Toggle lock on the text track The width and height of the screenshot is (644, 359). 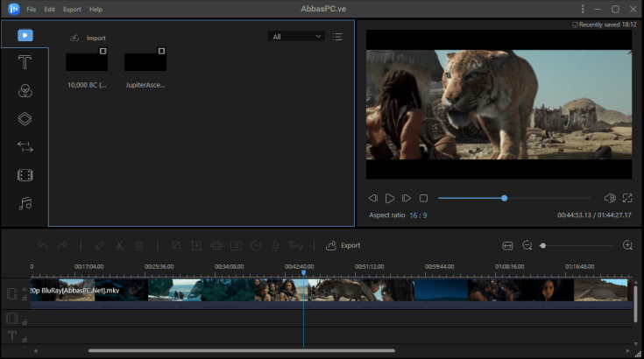24,340
